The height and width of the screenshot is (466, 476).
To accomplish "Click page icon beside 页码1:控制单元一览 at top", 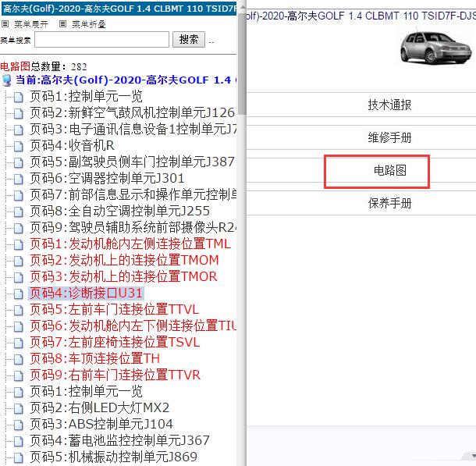I will click(x=19, y=97).
